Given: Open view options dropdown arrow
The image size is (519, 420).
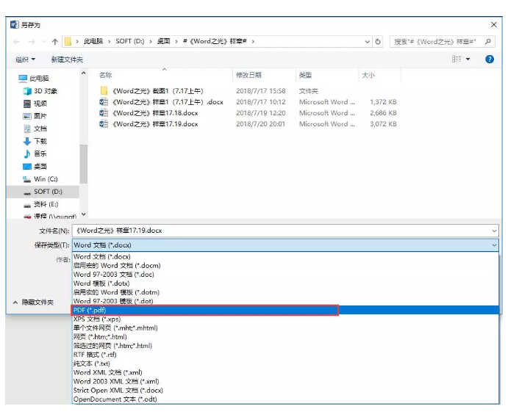Looking at the screenshot, I should [468, 59].
